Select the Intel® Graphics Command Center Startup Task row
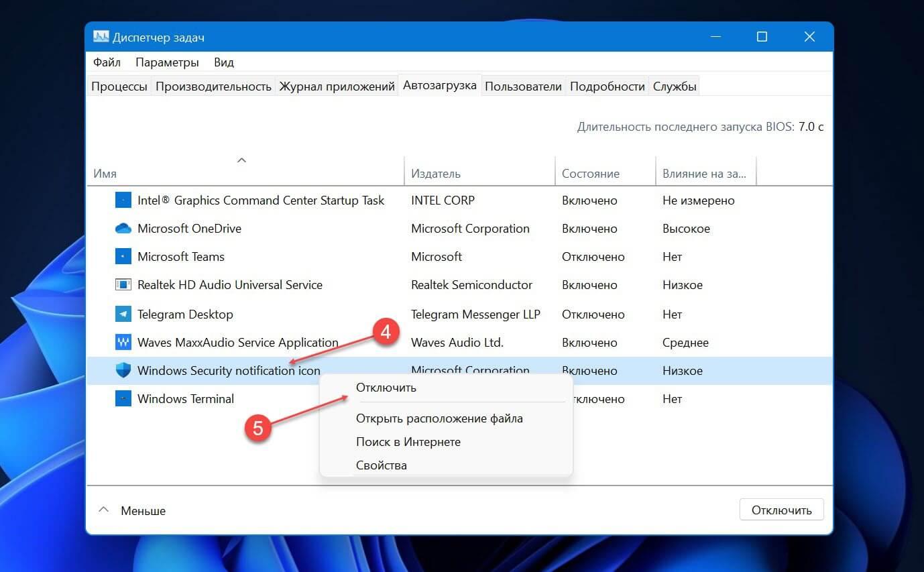924x572 pixels. pos(460,200)
